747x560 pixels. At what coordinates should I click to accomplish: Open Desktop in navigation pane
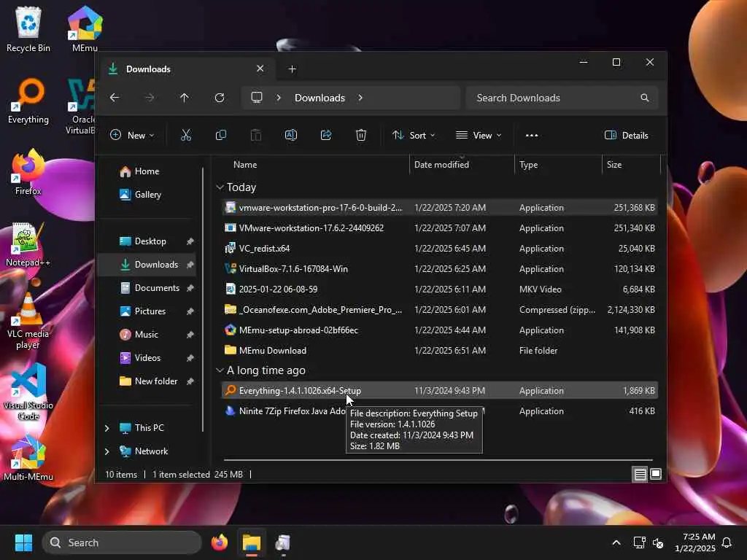147,241
